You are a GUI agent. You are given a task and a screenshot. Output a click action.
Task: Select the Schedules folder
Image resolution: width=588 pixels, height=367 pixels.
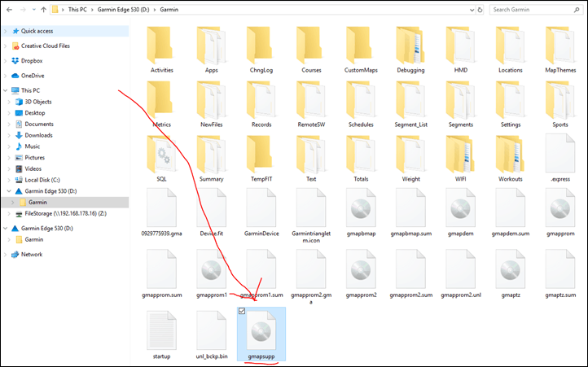(361, 104)
